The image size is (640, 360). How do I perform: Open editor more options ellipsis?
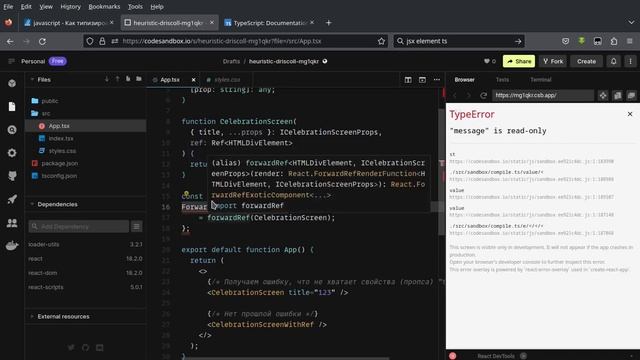437,80
